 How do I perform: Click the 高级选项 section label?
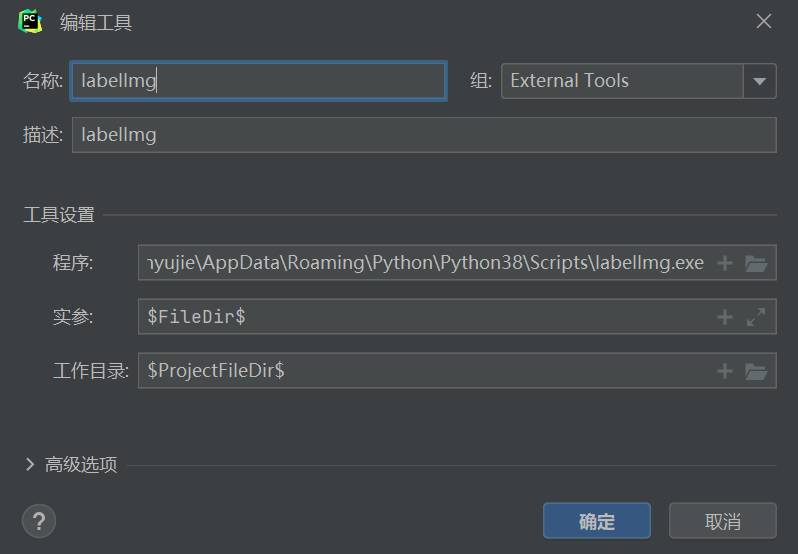point(81,464)
